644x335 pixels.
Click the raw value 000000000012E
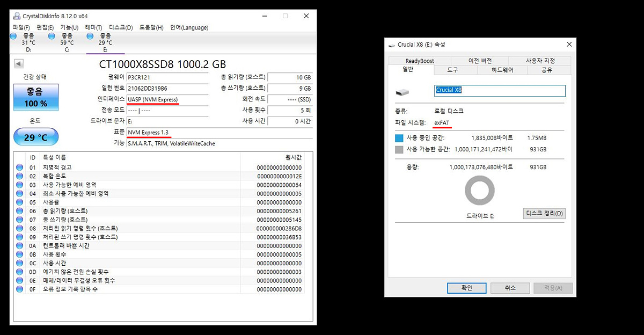pos(279,176)
